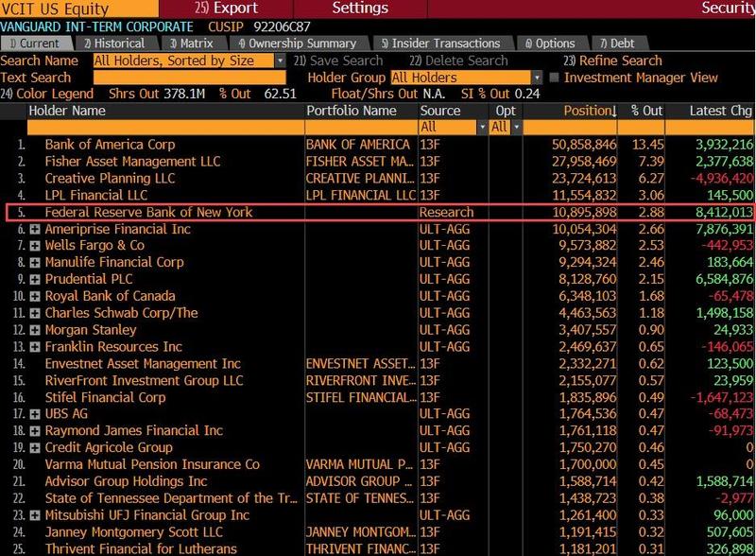Click the Position column filter field

pos(570,128)
